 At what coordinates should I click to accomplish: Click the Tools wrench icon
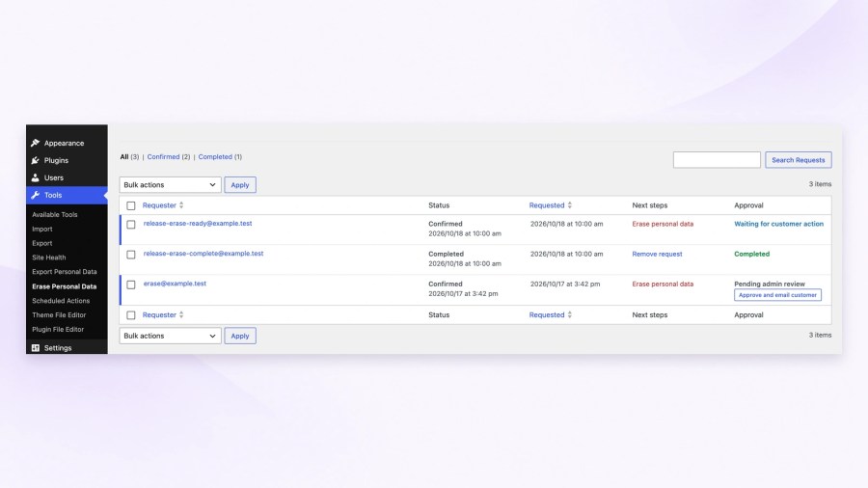[x=36, y=195]
